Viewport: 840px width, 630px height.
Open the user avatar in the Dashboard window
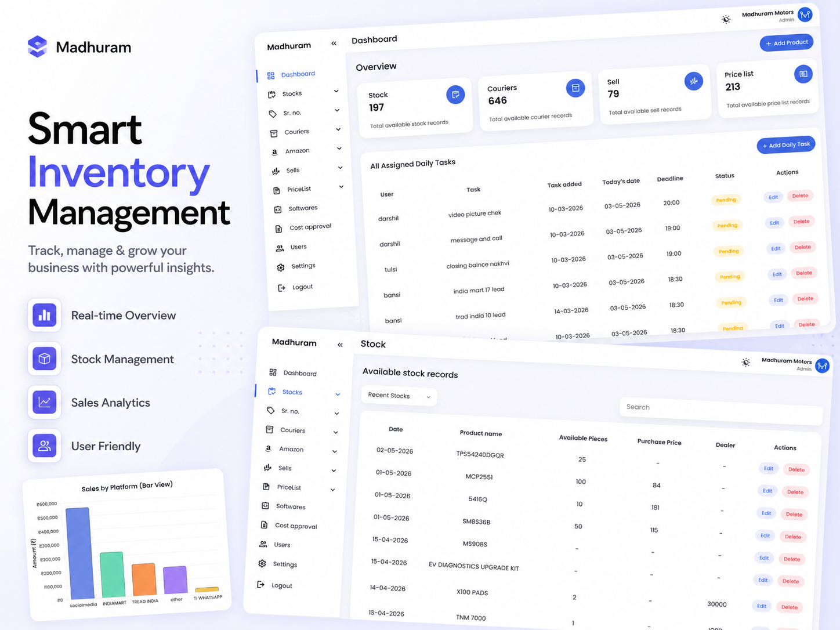(x=805, y=15)
